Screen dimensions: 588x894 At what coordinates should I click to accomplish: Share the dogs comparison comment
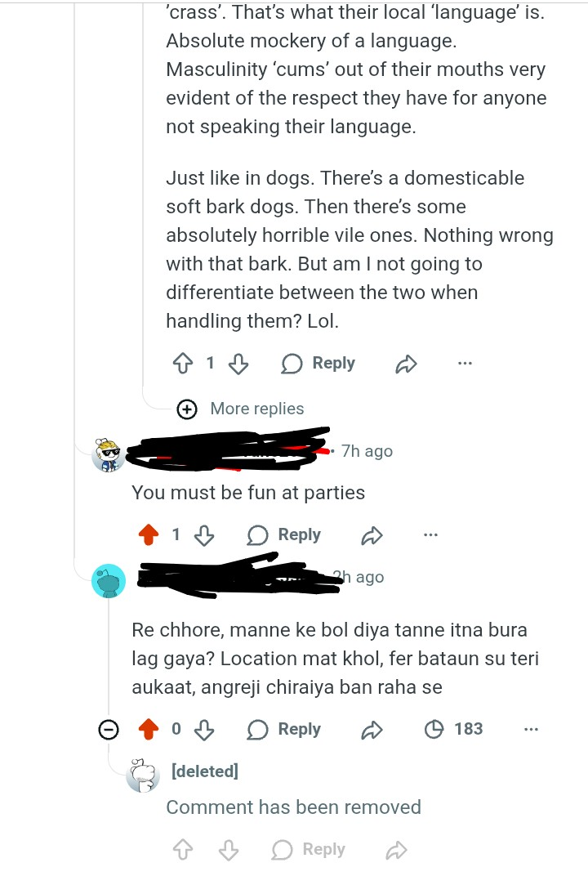406,364
